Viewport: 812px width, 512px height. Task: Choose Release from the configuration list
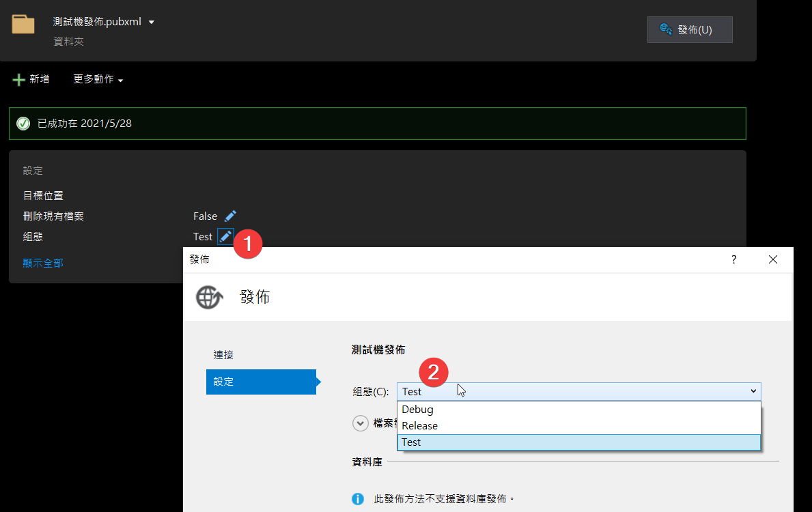pyautogui.click(x=419, y=426)
